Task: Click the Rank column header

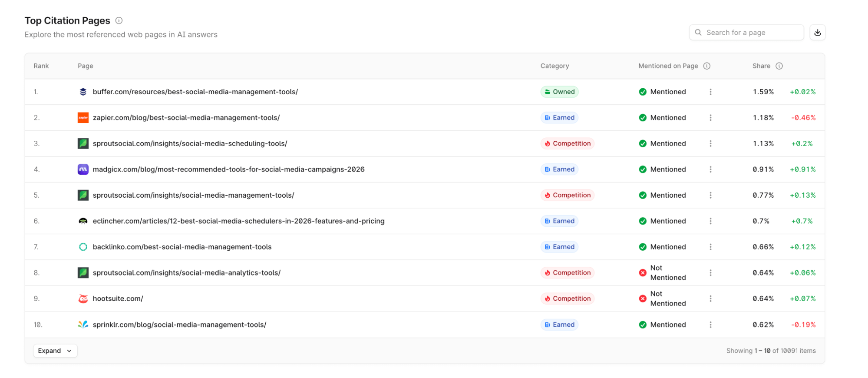Action: tap(41, 66)
